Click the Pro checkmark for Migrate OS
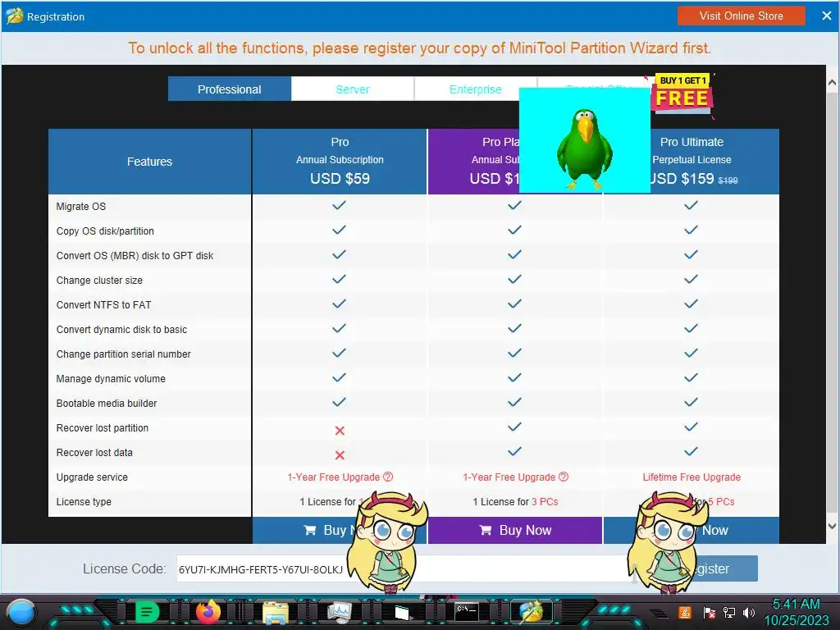This screenshot has height=630, width=840. (339, 205)
